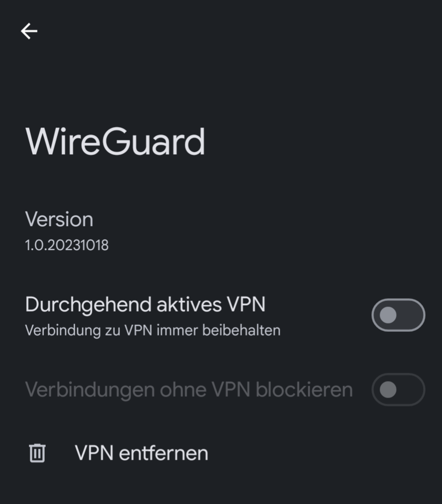
Task: Go back using the arrow icon
Action: click(29, 31)
